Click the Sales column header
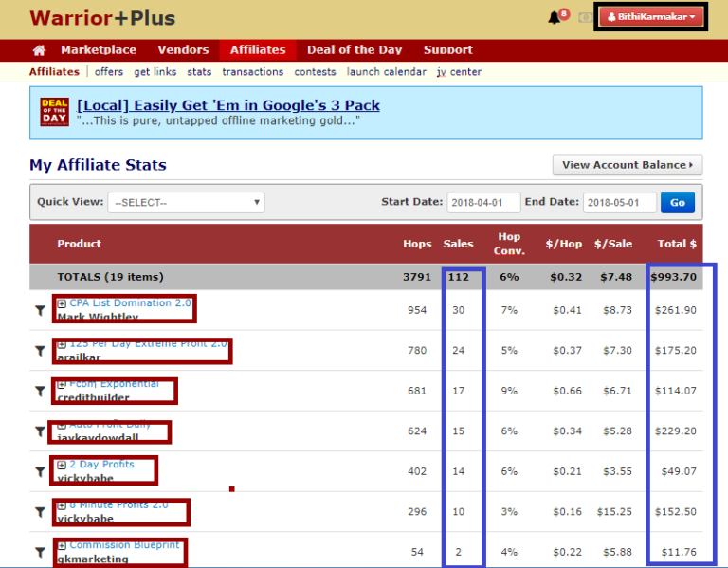 pos(458,244)
